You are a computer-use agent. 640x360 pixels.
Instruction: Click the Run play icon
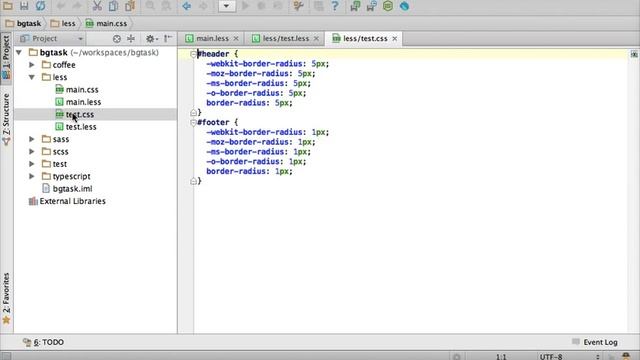(245, 6)
